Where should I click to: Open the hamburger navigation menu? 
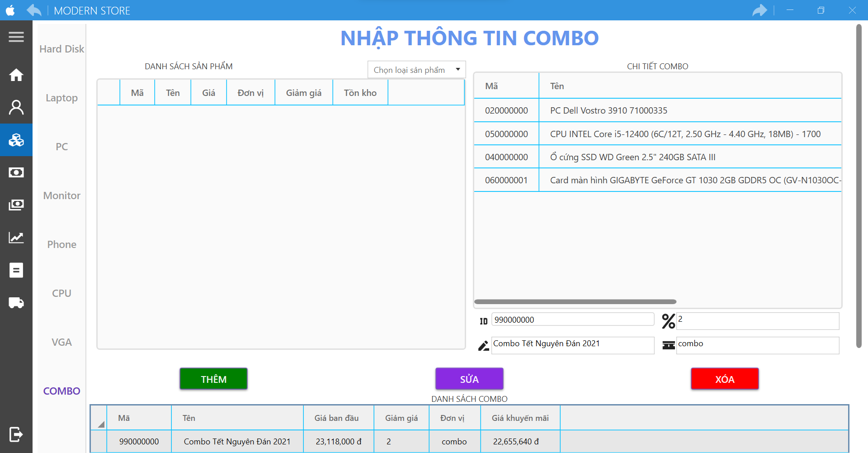coord(16,37)
